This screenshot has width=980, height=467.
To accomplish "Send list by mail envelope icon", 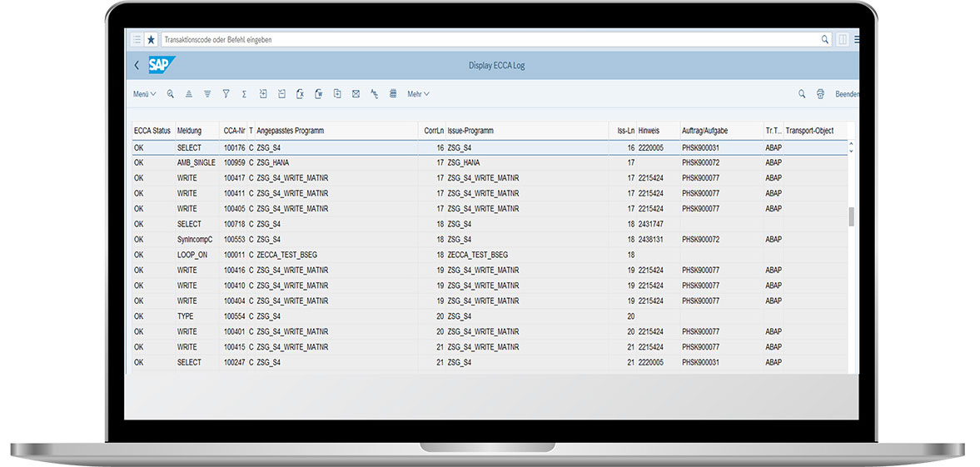I will pos(356,94).
